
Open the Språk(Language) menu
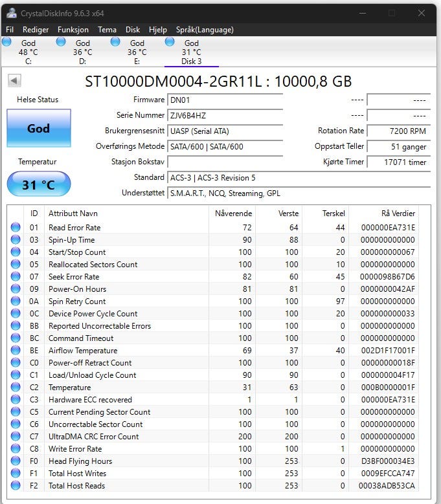[201, 30]
